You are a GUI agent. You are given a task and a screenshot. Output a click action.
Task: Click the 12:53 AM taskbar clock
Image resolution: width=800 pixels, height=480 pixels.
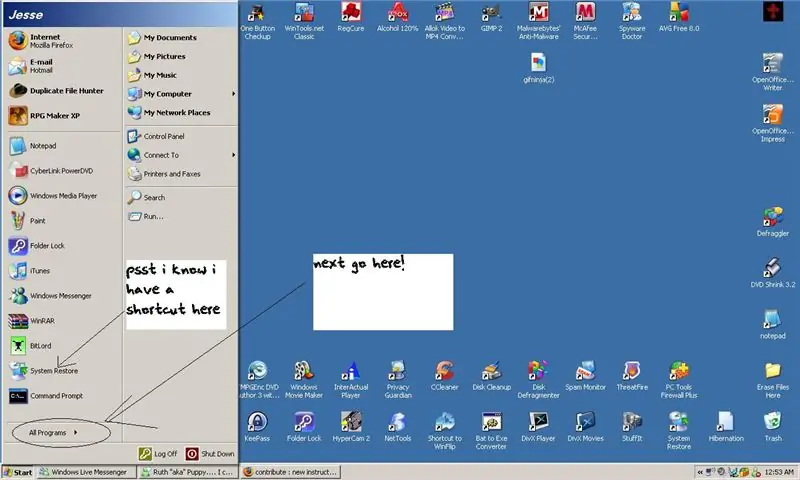click(x=779, y=472)
